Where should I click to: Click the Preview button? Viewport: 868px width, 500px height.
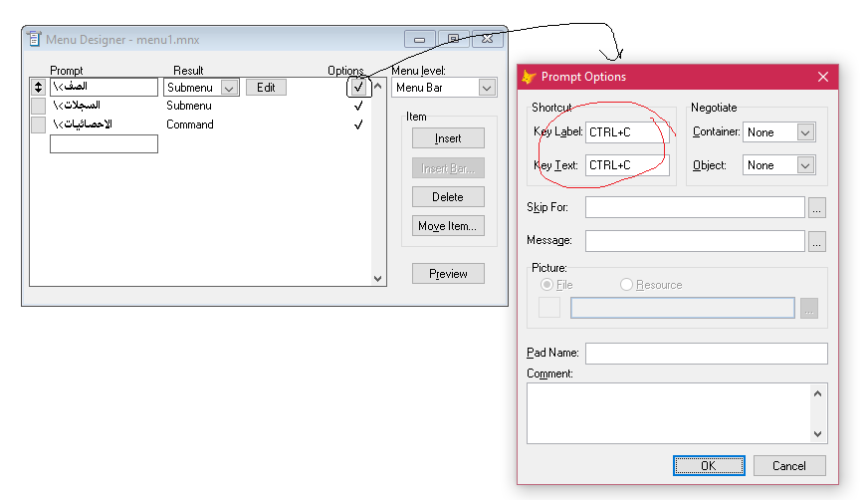coord(448,274)
